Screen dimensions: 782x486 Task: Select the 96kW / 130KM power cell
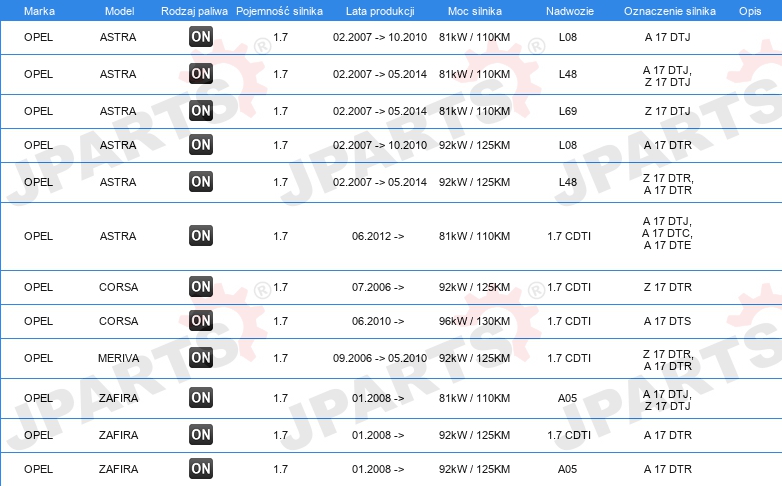[x=474, y=321]
